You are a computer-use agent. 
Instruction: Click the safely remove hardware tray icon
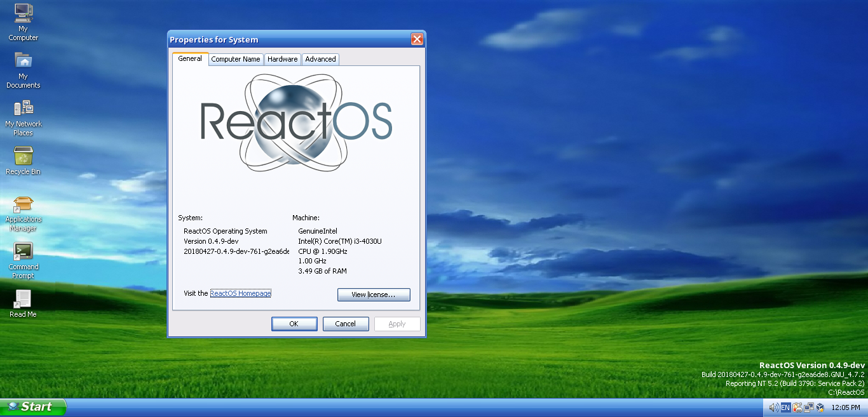[797, 407]
